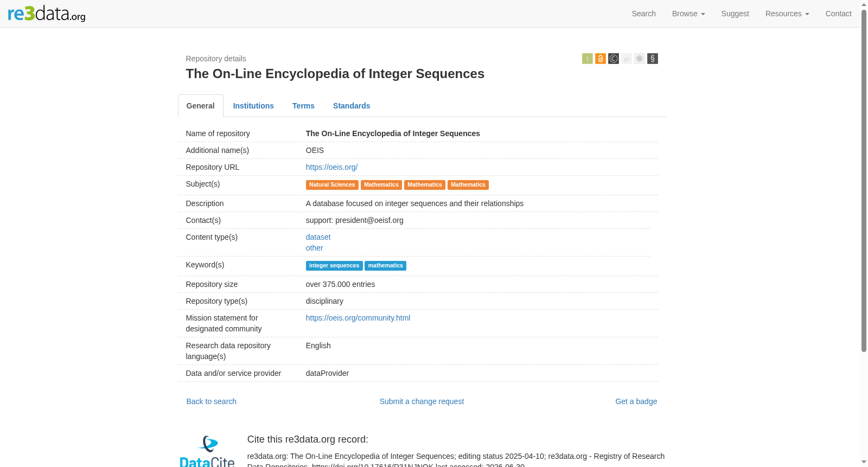
Task: Click the repository description text
Action: coord(414,203)
